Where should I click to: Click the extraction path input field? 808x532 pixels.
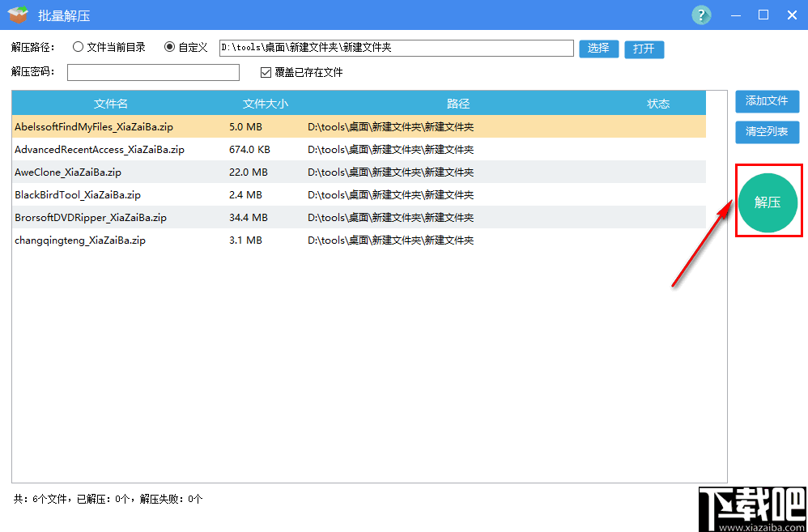pyautogui.click(x=397, y=48)
